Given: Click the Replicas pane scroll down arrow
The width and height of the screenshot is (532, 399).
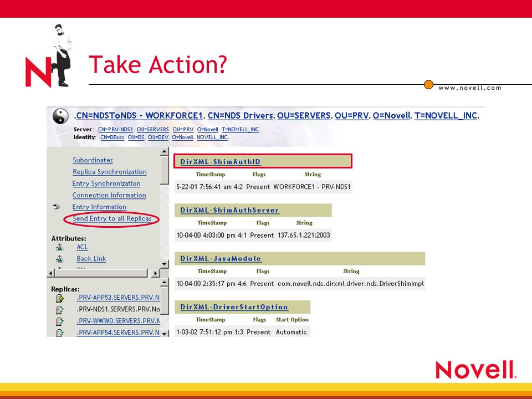Looking at the screenshot, I should (x=164, y=334).
